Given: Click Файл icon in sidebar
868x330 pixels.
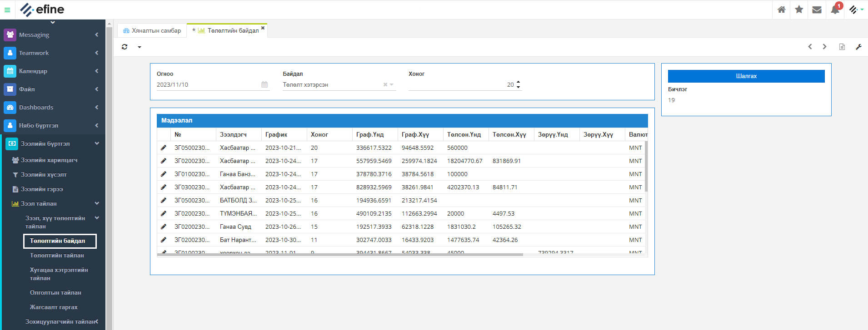Looking at the screenshot, I should [x=10, y=89].
